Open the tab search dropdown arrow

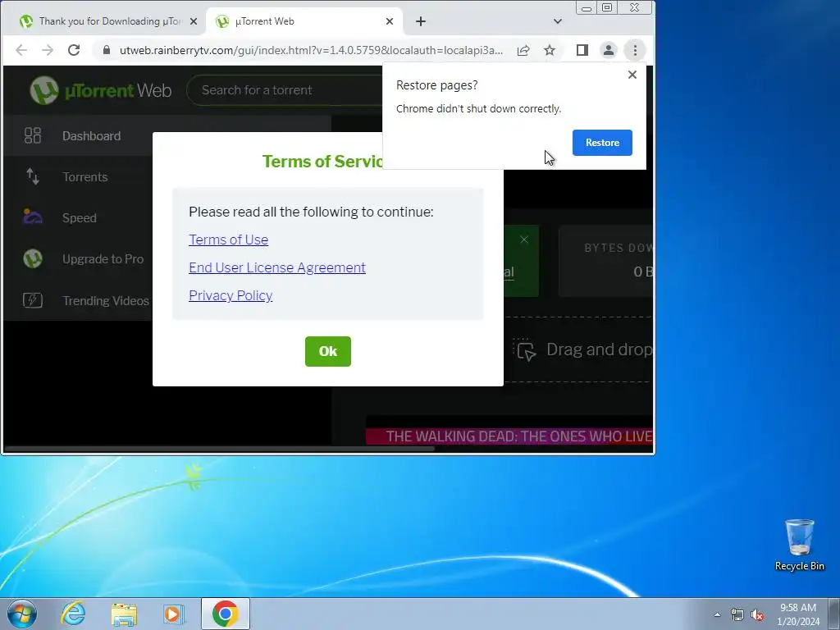click(x=558, y=21)
